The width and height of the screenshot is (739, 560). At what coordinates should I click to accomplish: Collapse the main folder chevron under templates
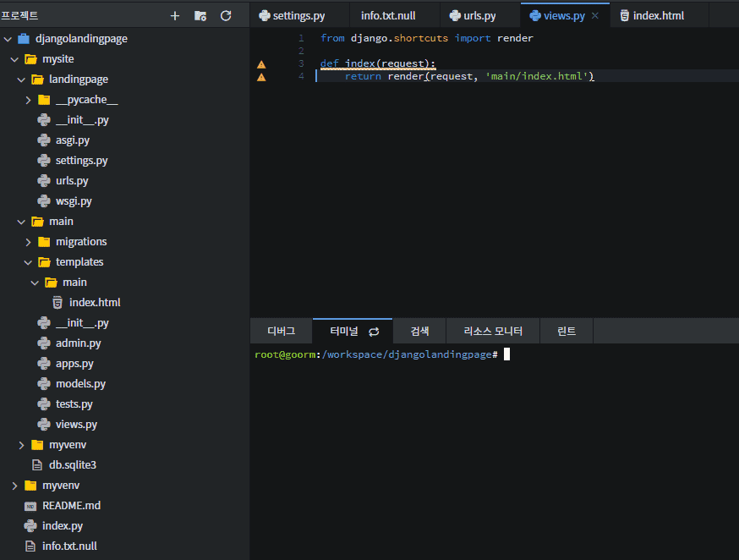coord(35,283)
